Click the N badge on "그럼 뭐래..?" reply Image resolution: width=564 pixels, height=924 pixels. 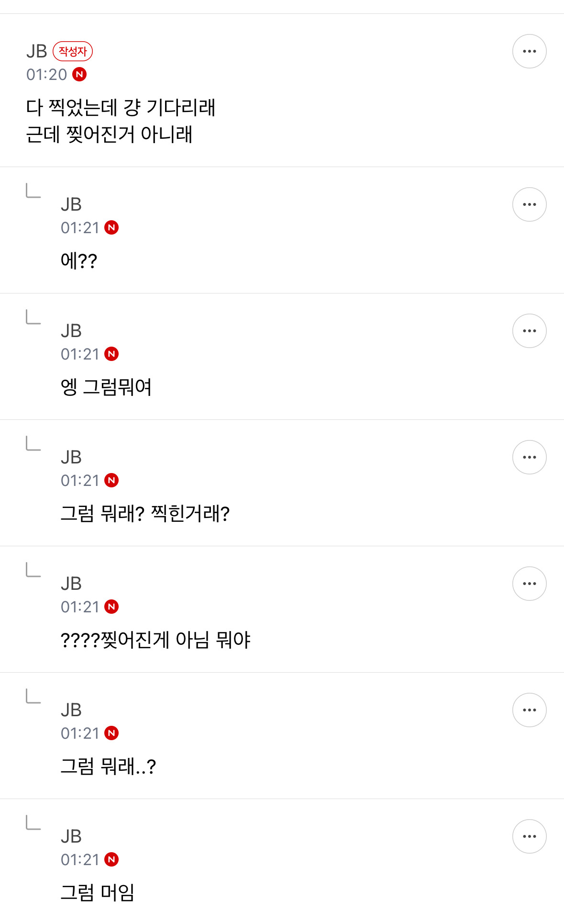coord(111,733)
